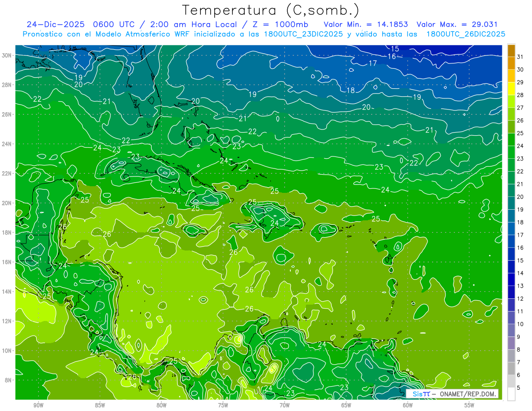Click the '17' isotherm contour label on map
532x411 pixels.
[x=373, y=63]
